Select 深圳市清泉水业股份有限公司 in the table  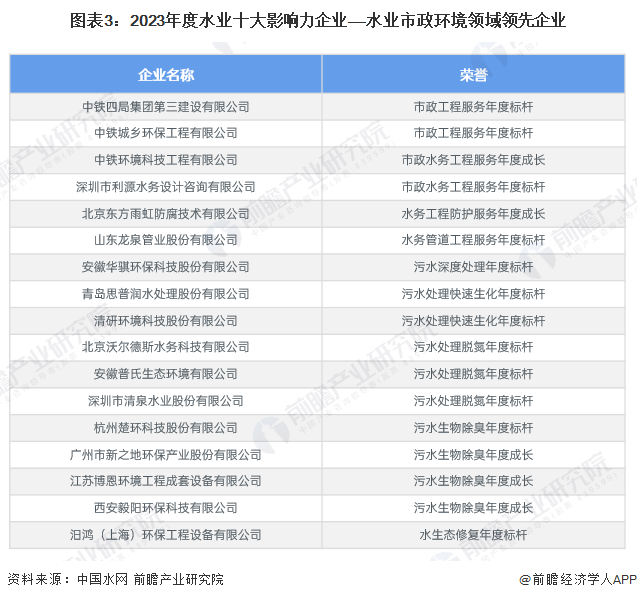click(x=166, y=401)
